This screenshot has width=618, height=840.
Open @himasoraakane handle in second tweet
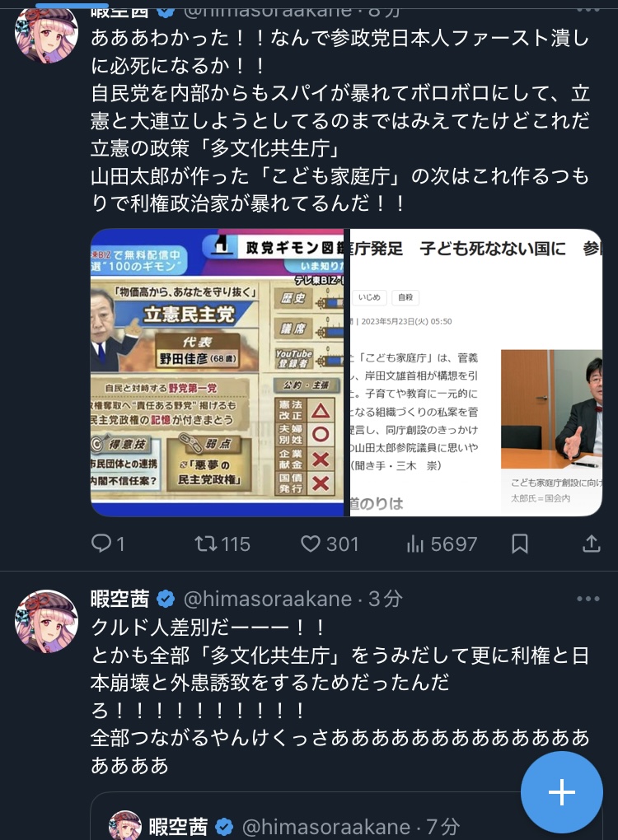(x=268, y=599)
